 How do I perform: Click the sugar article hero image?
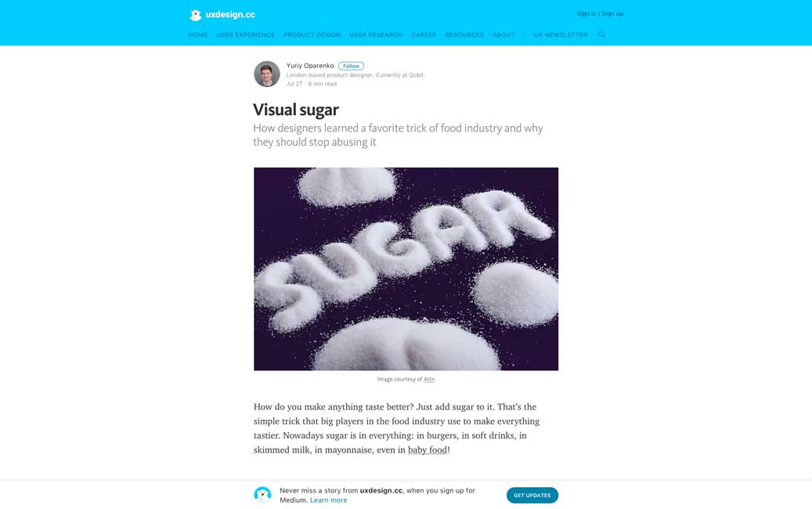(406, 269)
